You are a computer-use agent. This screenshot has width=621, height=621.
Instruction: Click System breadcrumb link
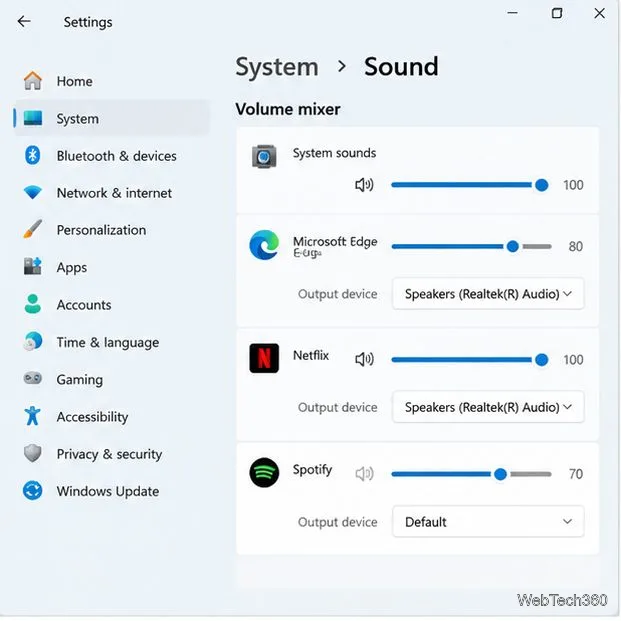tap(277, 67)
